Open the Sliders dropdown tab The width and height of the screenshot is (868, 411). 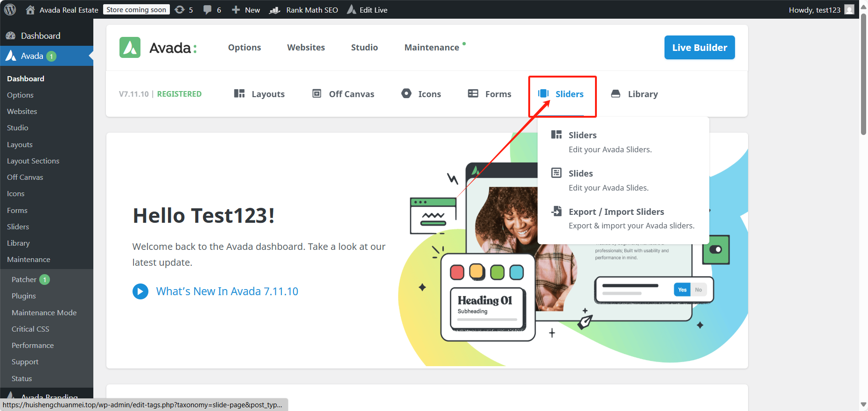562,94
